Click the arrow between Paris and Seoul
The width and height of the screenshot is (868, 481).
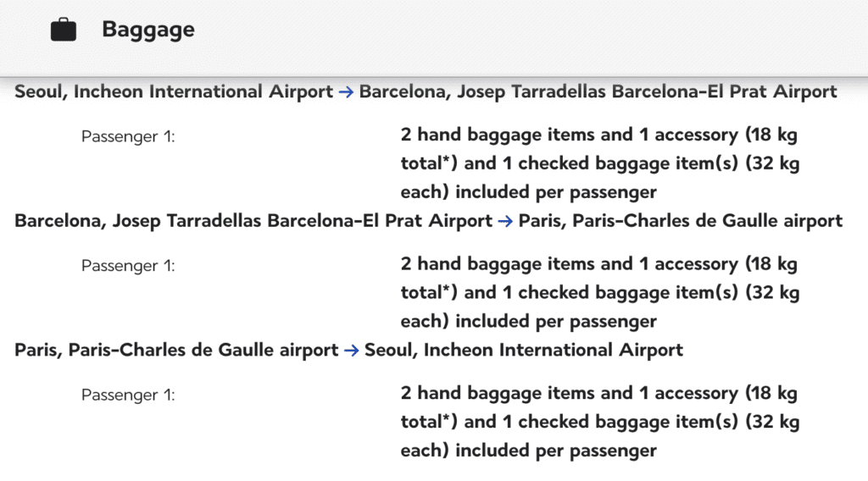click(x=352, y=351)
